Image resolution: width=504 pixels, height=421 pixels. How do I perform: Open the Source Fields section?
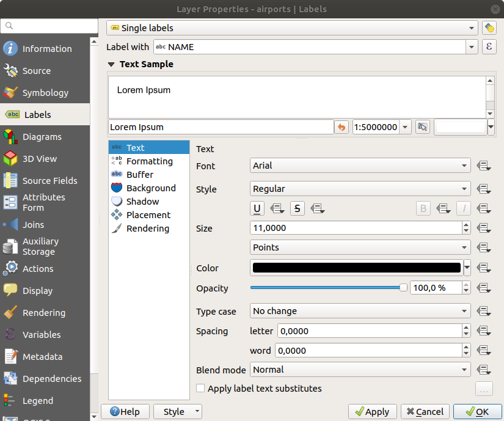tap(45, 181)
